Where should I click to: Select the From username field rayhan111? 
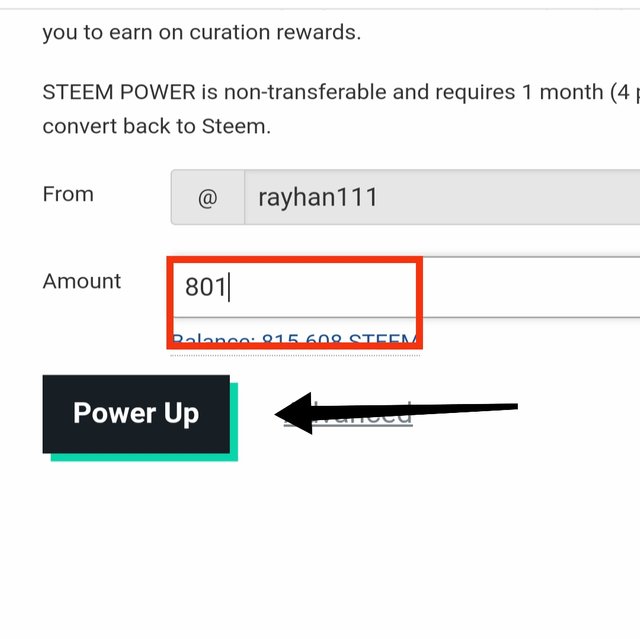click(442, 197)
